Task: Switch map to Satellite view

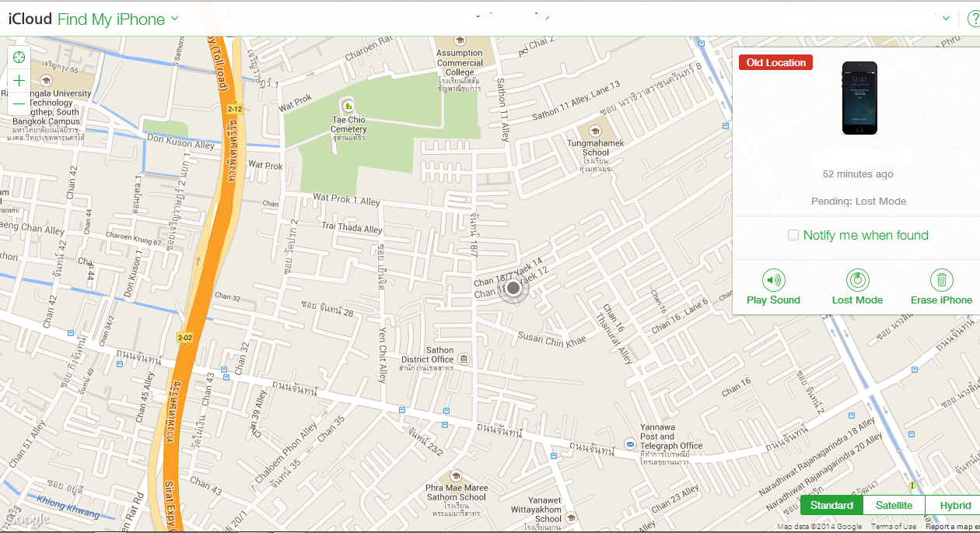Action: coord(894,506)
